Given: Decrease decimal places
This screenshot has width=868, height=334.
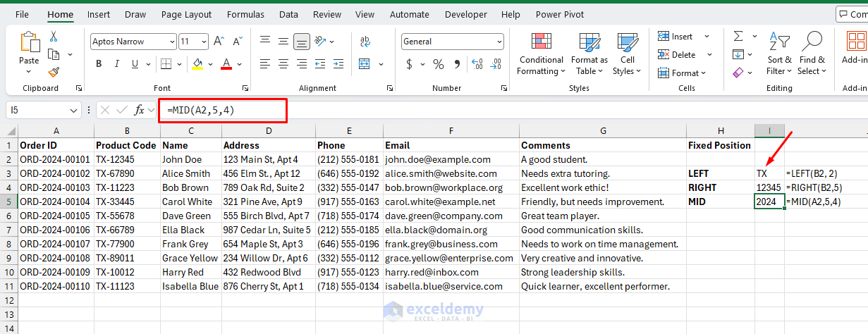Looking at the screenshot, I should coord(495,64).
